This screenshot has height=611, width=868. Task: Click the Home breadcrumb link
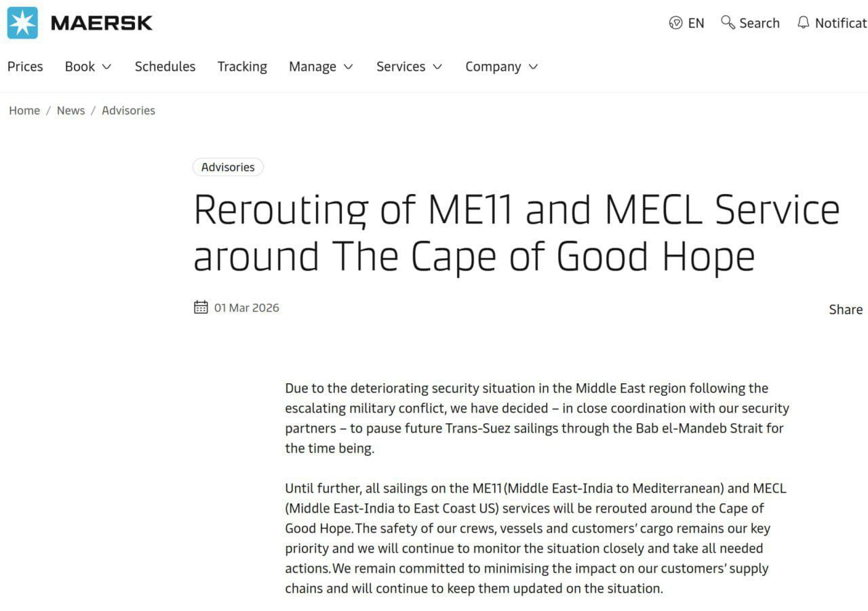point(24,111)
